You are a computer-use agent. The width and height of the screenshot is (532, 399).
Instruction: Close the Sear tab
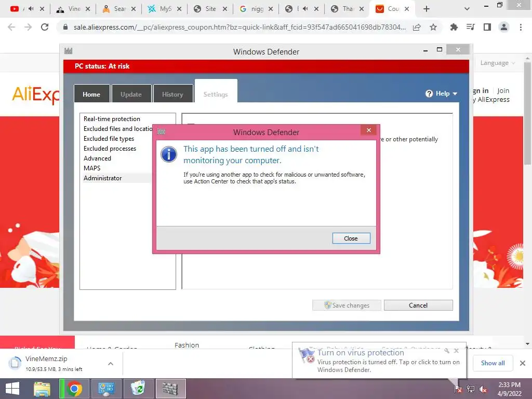[134, 9]
